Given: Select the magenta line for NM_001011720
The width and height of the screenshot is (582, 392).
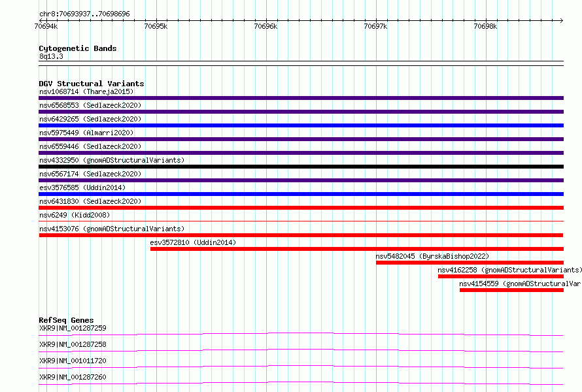Looking at the screenshot, I should coord(301,367).
